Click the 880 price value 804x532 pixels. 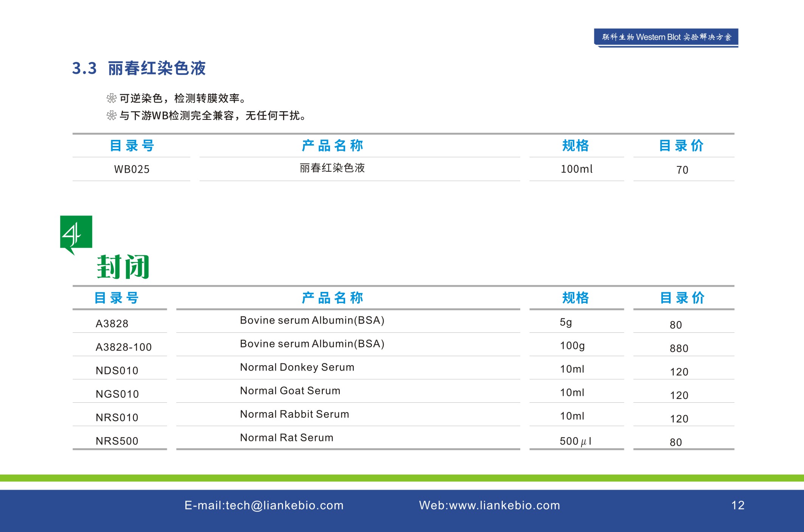click(679, 348)
